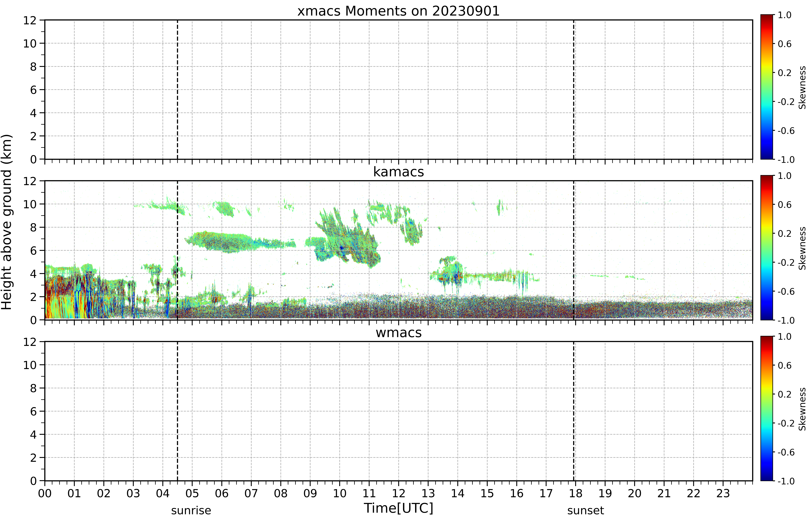Click the "Height above ground (km)" y-axis label
The image size is (812, 522).
pos(7,222)
